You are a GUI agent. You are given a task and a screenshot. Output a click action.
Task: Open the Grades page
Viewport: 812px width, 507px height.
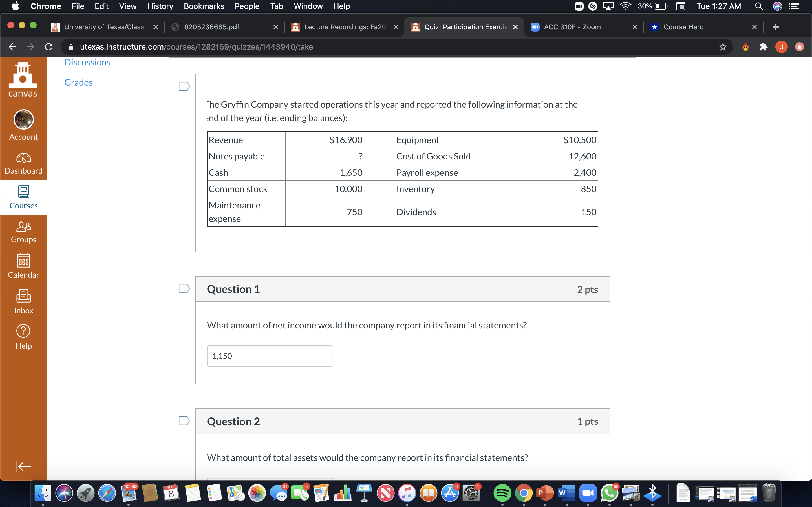coord(78,82)
